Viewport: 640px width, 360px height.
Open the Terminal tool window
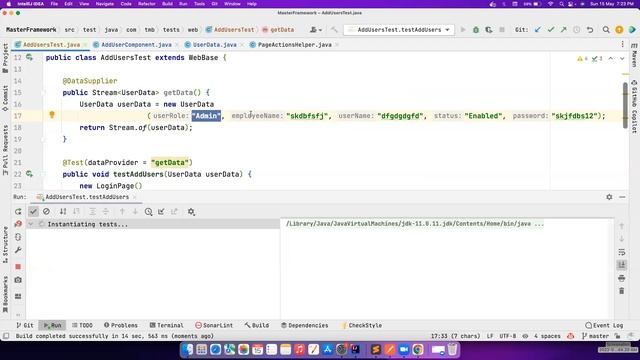point(166,325)
